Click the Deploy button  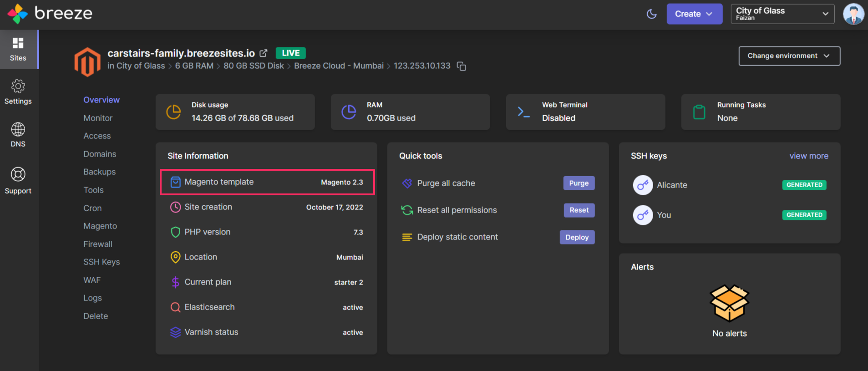click(x=577, y=237)
